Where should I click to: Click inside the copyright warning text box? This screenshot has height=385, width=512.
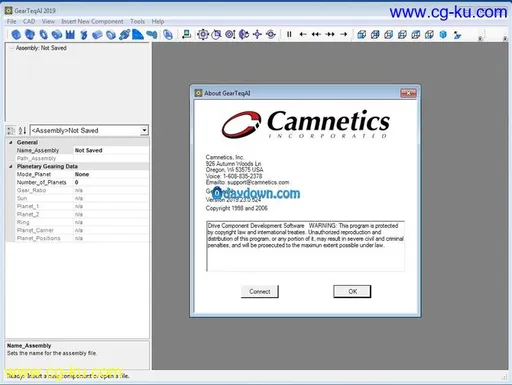coord(306,246)
